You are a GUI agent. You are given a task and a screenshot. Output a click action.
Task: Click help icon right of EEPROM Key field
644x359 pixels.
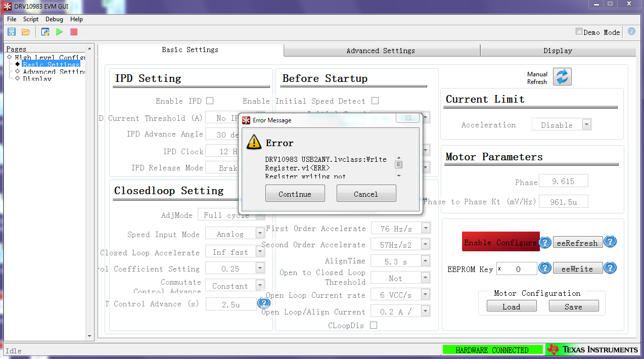click(x=545, y=268)
